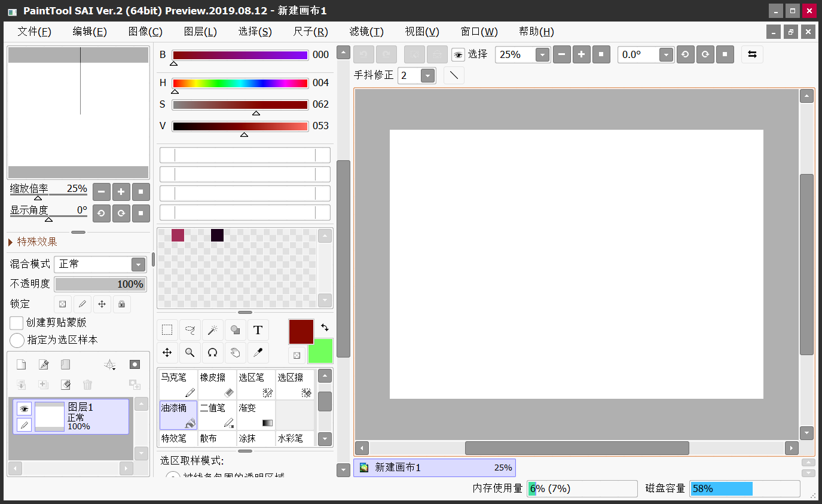Click navigator zoom in plus button
822x504 pixels.
[121, 192]
